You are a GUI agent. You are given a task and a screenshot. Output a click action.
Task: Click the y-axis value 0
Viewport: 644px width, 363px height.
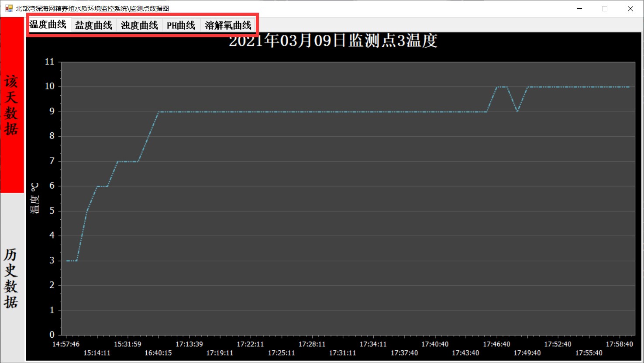click(x=52, y=335)
